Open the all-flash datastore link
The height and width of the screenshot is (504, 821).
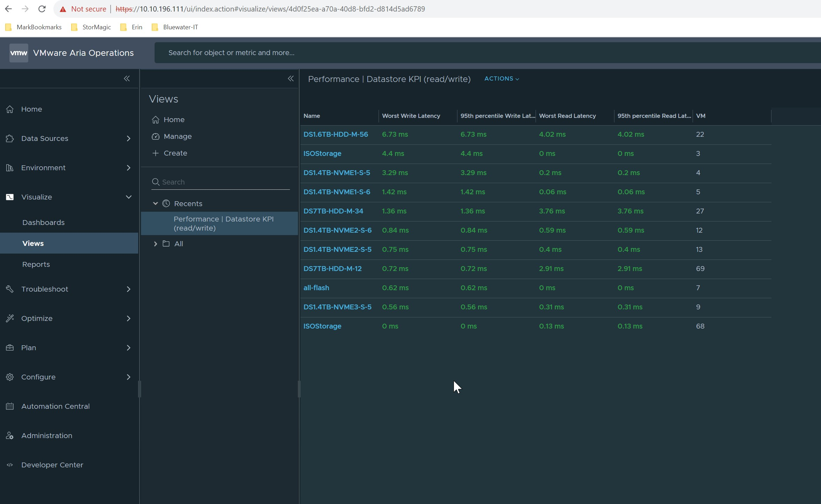click(x=316, y=288)
